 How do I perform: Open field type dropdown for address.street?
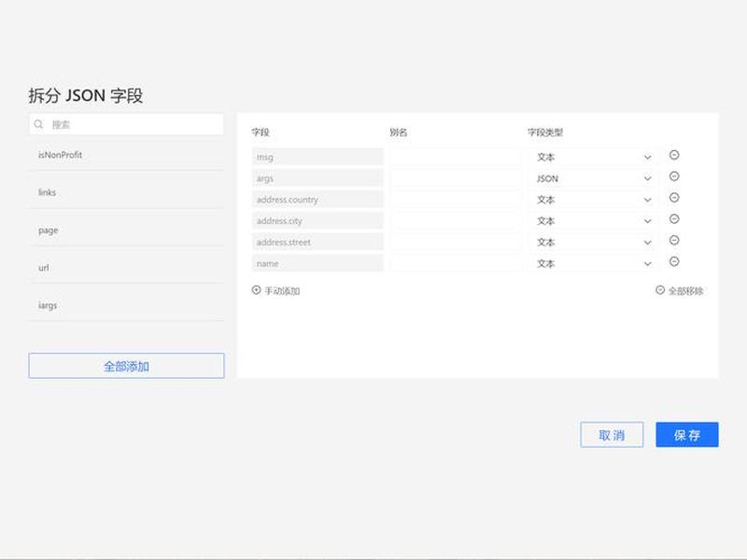(x=592, y=242)
